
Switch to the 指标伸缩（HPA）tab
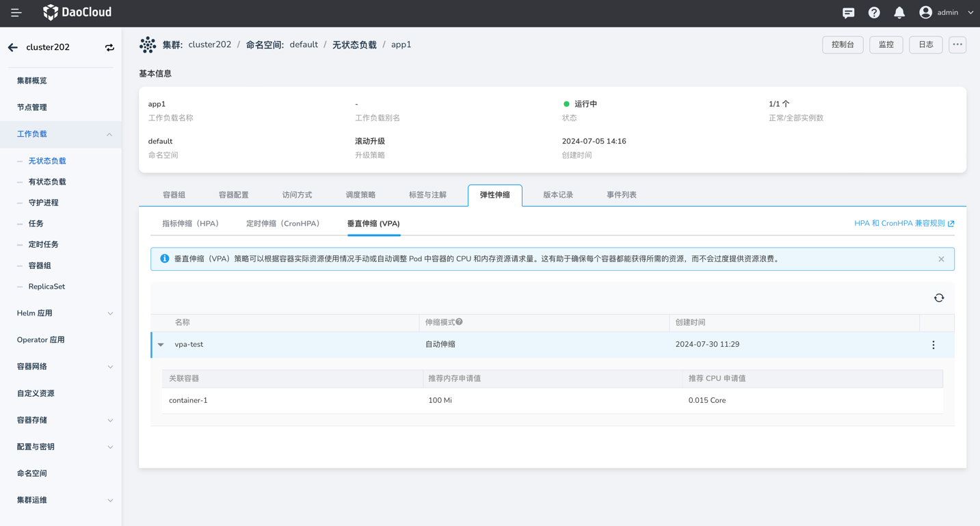[x=191, y=224]
